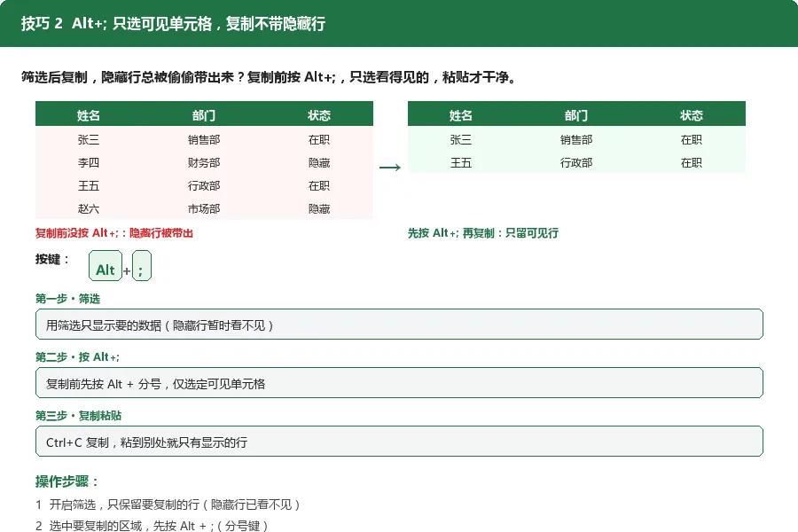The width and height of the screenshot is (798, 532).
Task: Select the 李四 cell in left table
Action: point(89,163)
